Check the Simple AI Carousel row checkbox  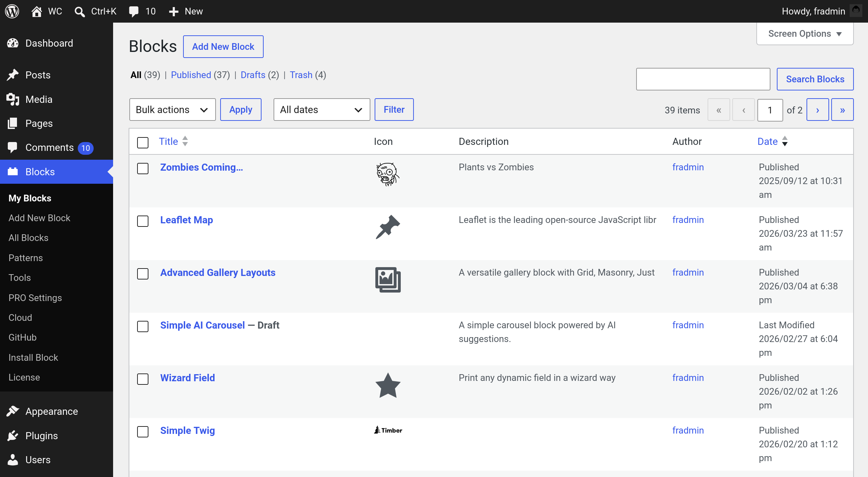[143, 326]
